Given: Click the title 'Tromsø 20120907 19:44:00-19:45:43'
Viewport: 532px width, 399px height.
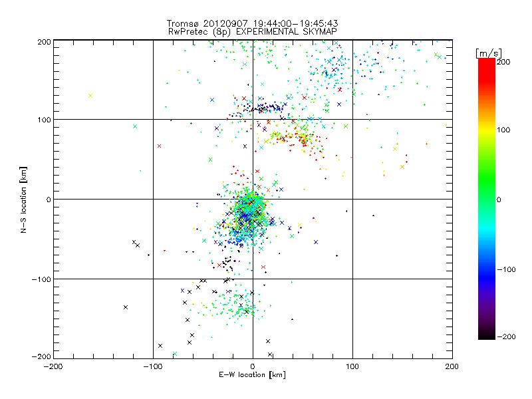Looking at the screenshot, I should [252, 23].
